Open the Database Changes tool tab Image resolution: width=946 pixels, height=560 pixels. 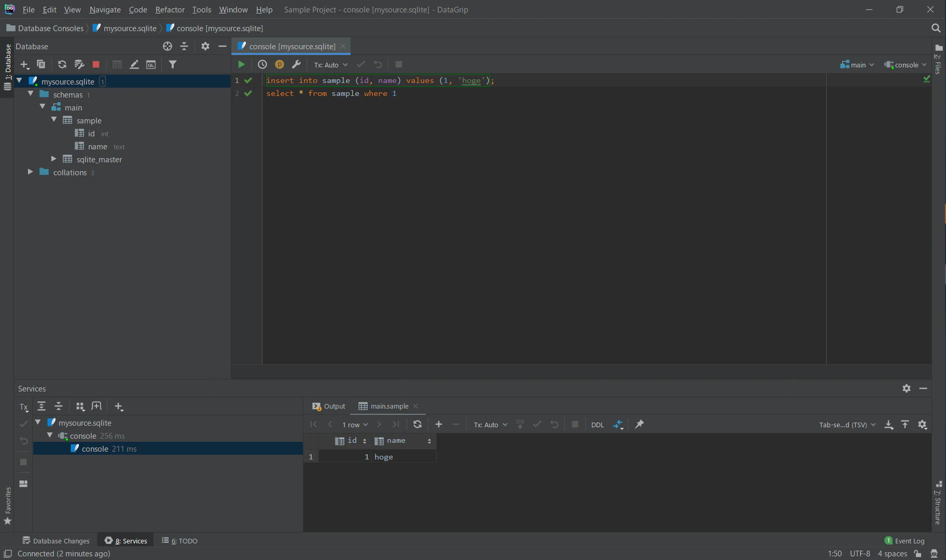(56, 540)
